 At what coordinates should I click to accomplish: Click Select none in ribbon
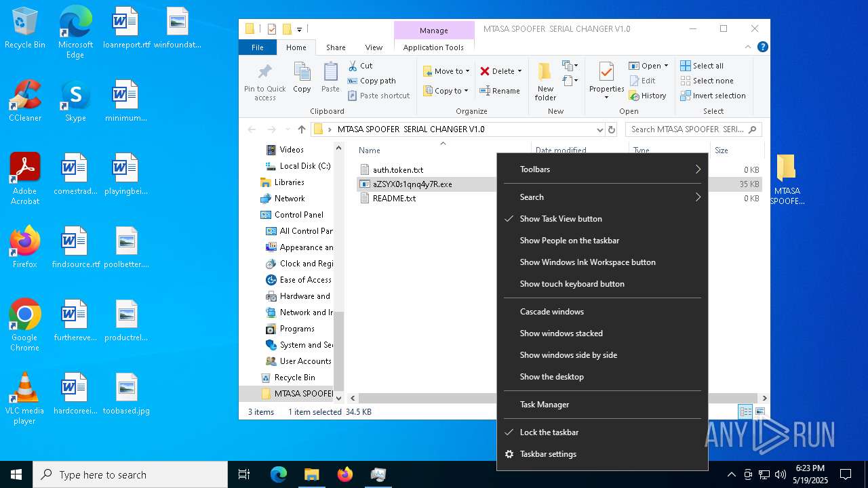click(707, 81)
